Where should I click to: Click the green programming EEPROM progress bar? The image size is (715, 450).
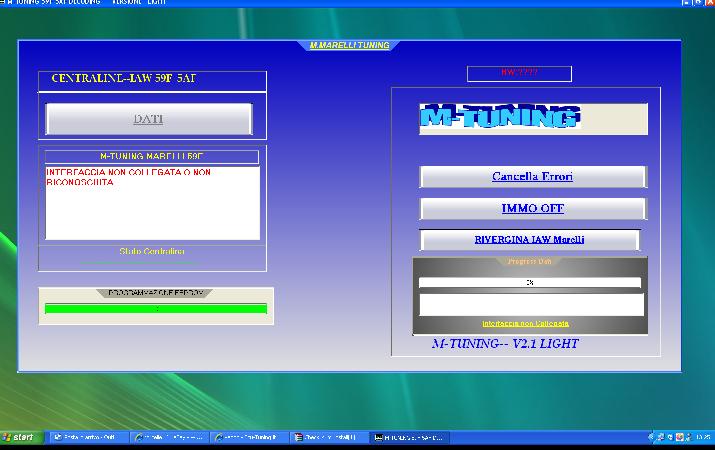coord(155,309)
